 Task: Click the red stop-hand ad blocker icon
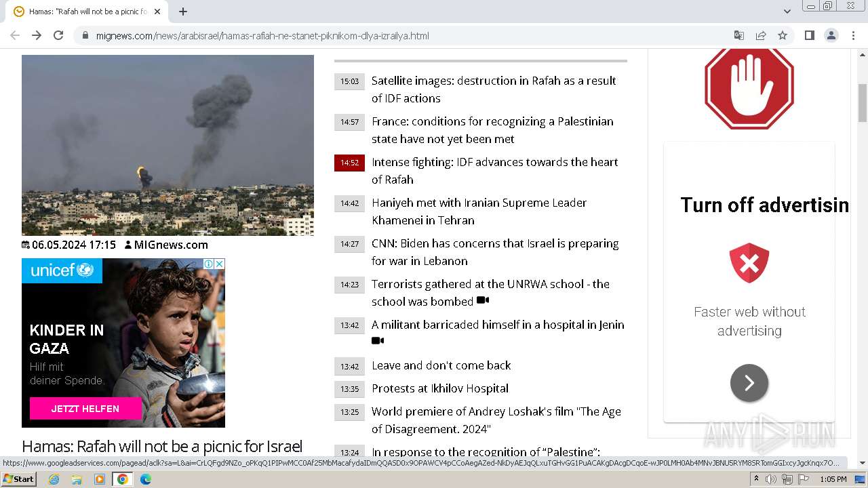[749, 87]
